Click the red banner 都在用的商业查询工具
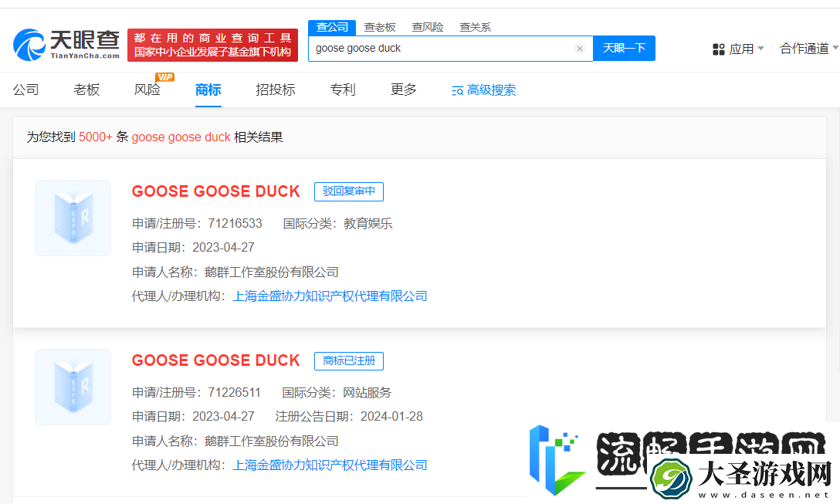 [x=212, y=45]
